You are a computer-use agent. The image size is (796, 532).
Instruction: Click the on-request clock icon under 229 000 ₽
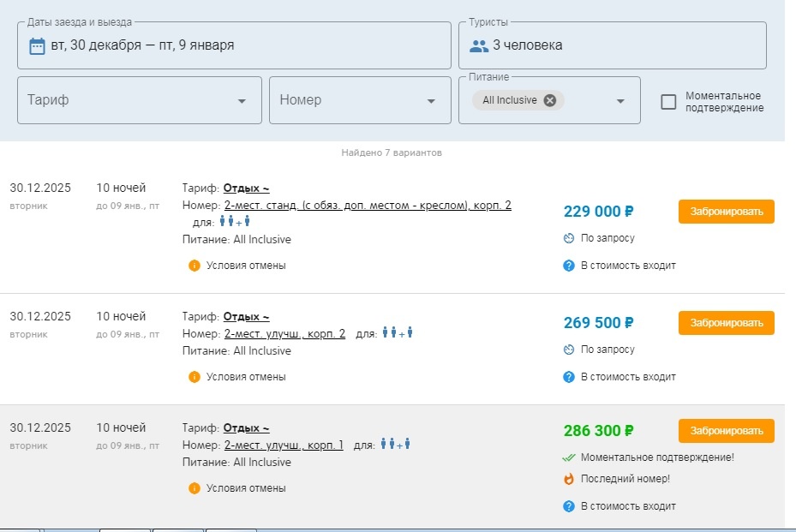pos(569,238)
